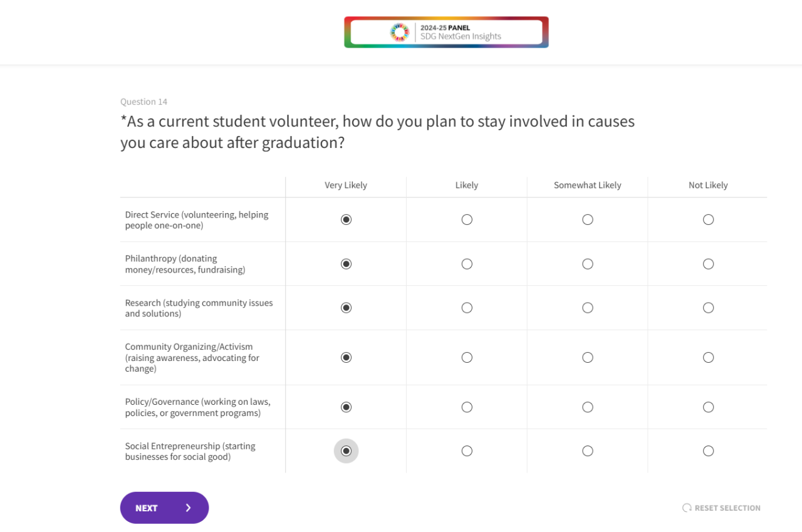The image size is (802, 532).
Task: Select Very Likely for Social Entrepreneurship
Action: pyautogui.click(x=346, y=451)
